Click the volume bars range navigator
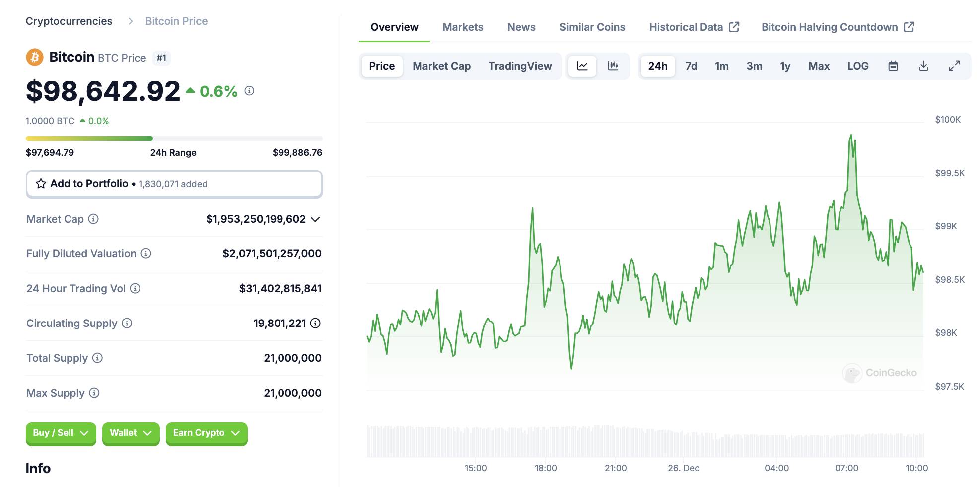Image resolution: width=980 pixels, height=487 pixels. pyautogui.click(x=645, y=441)
